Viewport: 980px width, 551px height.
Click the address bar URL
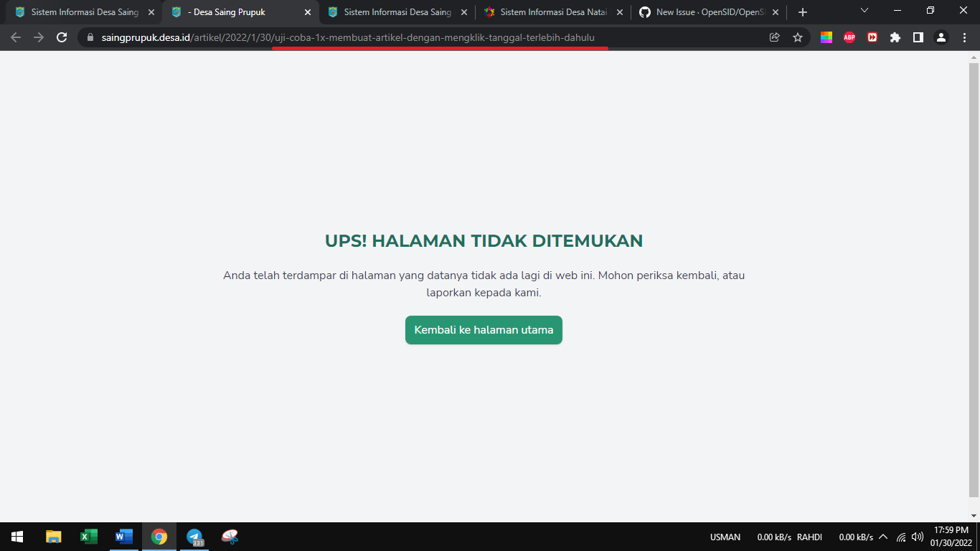point(287,37)
